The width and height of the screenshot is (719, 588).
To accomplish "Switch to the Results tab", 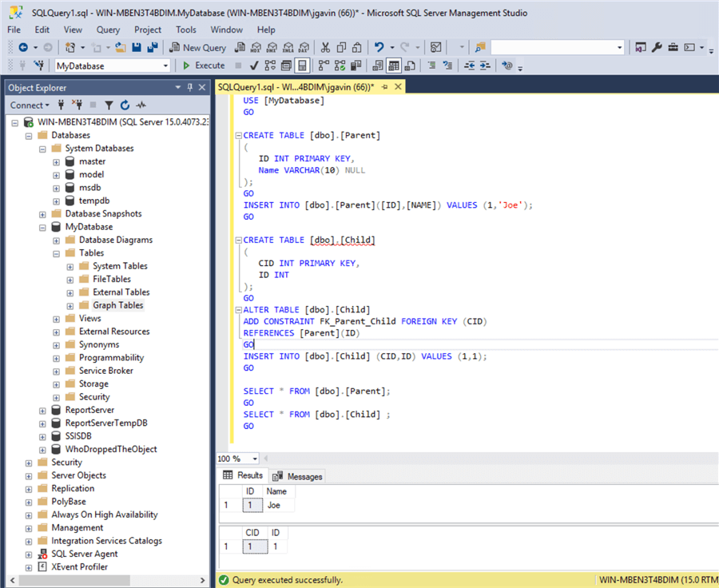I will [x=243, y=475].
